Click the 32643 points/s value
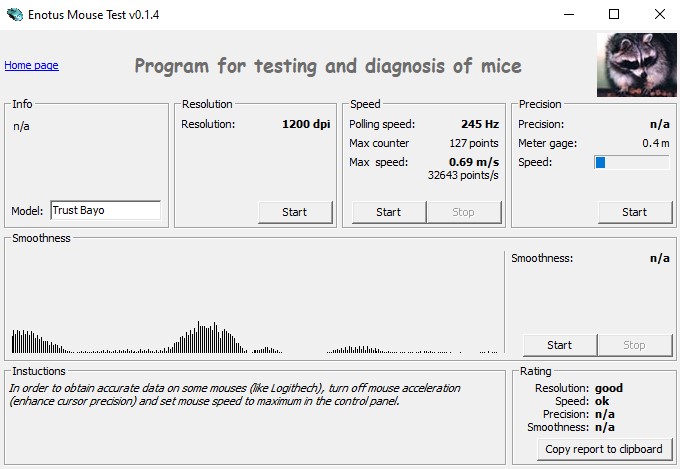Viewport: 680px width, 469px height. click(463, 175)
